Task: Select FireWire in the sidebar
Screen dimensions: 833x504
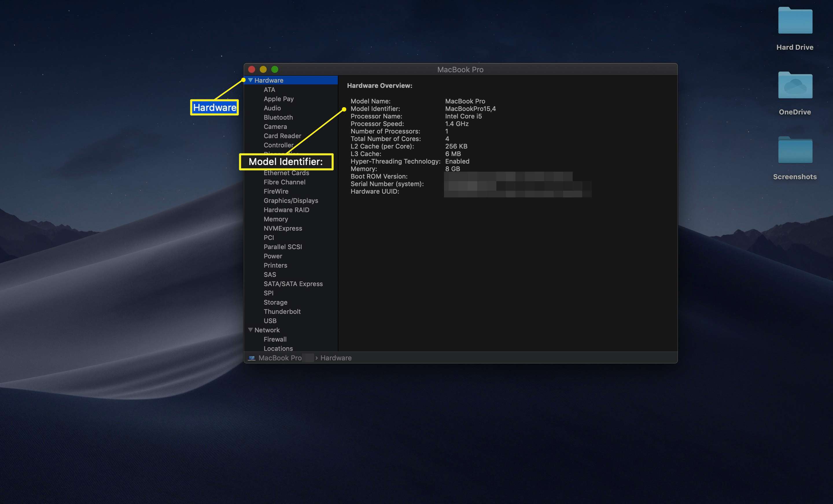Action: point(276,191)
